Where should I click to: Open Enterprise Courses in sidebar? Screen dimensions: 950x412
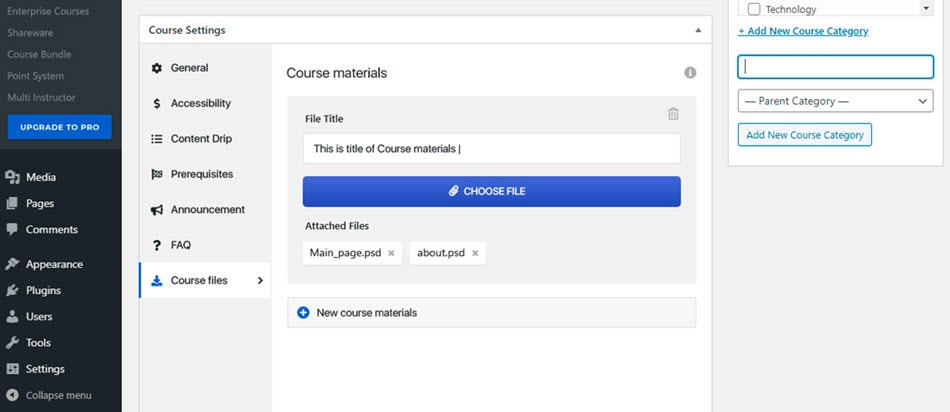[48, 11]
